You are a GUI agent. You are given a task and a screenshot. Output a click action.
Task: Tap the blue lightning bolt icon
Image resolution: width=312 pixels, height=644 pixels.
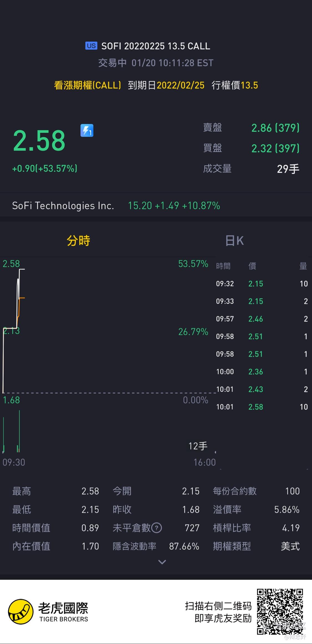tap(87, 130)
